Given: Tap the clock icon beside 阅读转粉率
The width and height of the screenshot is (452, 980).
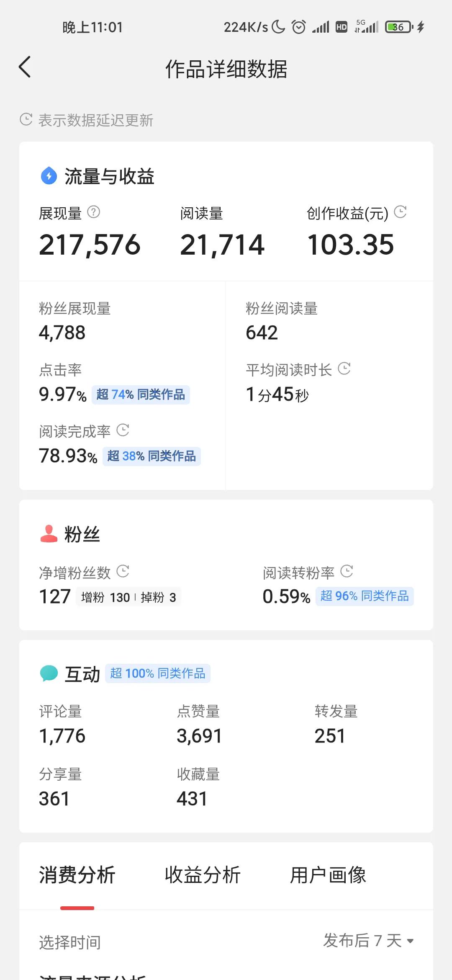Looking at the screenshot, I should (x=347, y=571).
